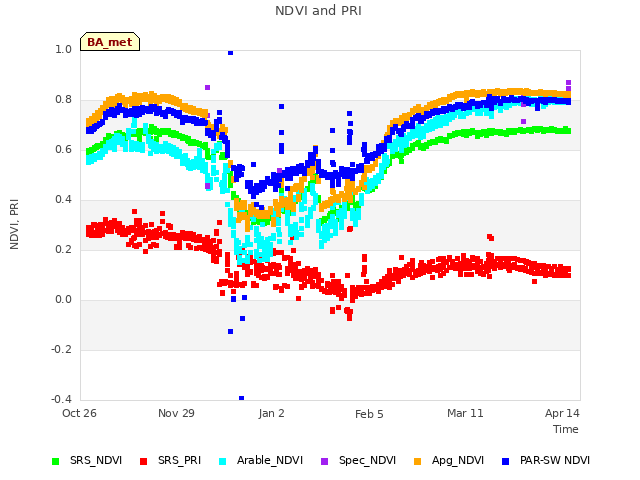Select the Spec_NDVI legend label
Image resolution: width=640 pixels, height=480 pixels.
click(367, 460)
